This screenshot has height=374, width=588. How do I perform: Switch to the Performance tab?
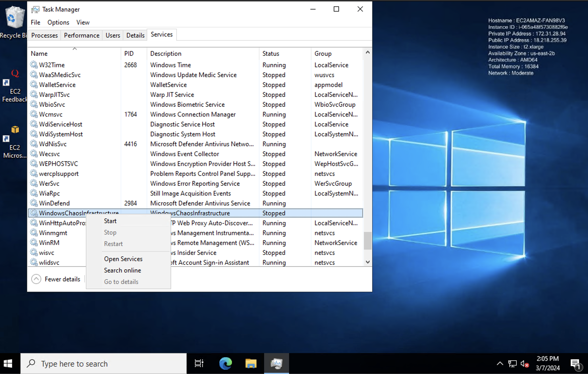click(x=82, y=35)
